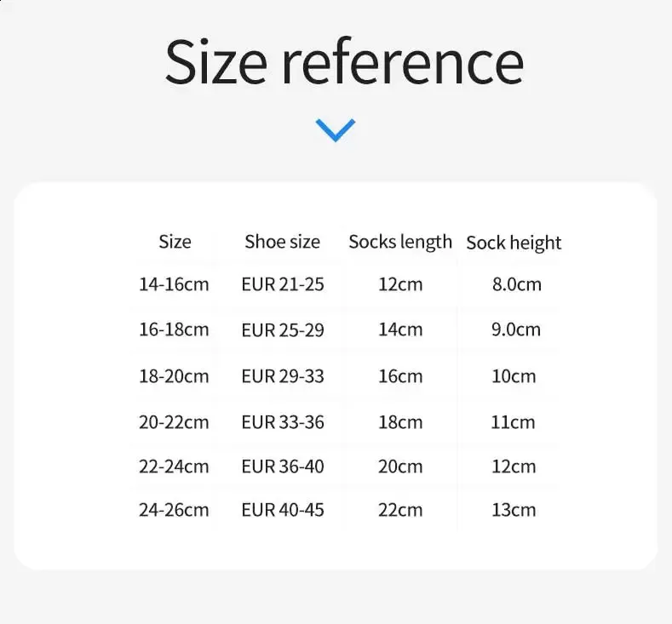Click the "Size reference" heading

343,61
